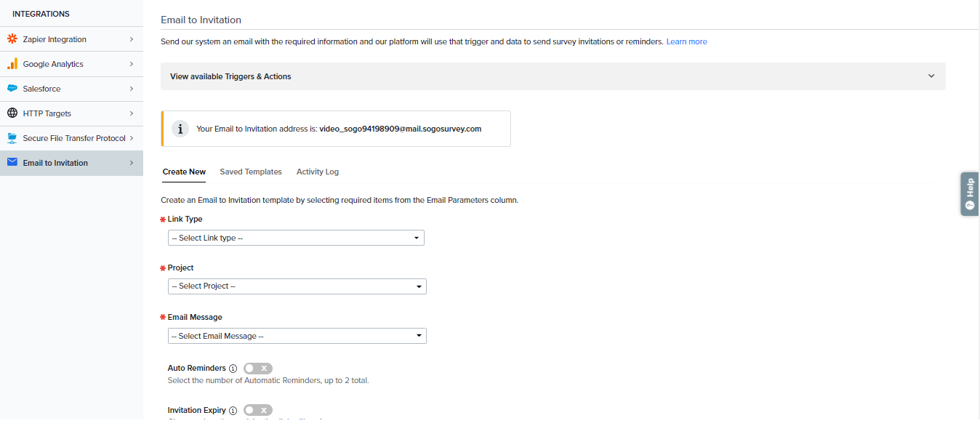Click the Secure File Transfer Protocol icon

(12, 138)
